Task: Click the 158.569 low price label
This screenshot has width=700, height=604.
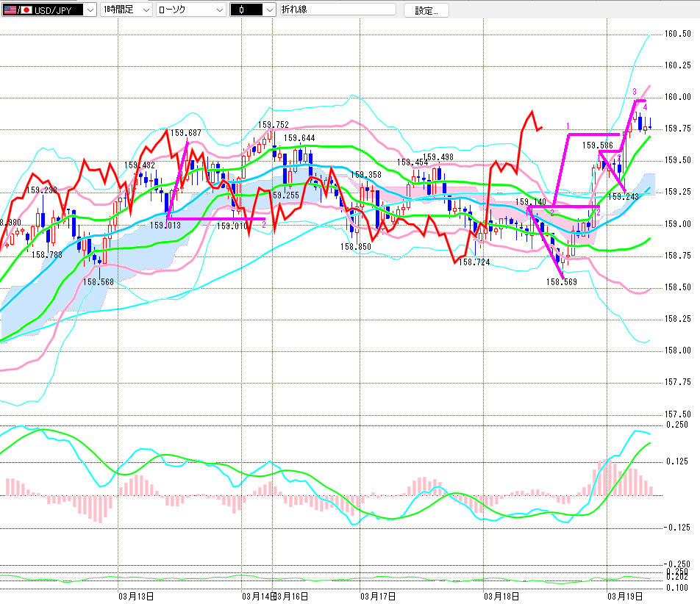Action: click(560, 281)
